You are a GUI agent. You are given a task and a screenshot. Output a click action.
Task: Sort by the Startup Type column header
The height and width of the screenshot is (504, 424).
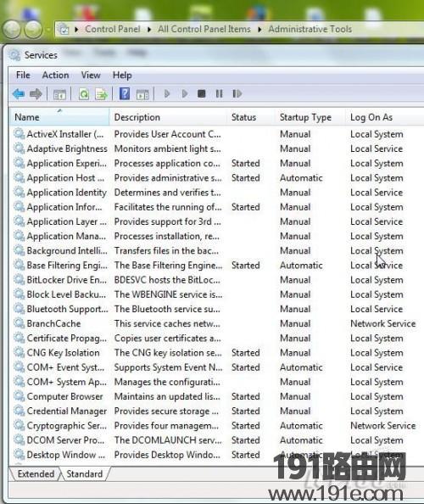pos(310,117)
